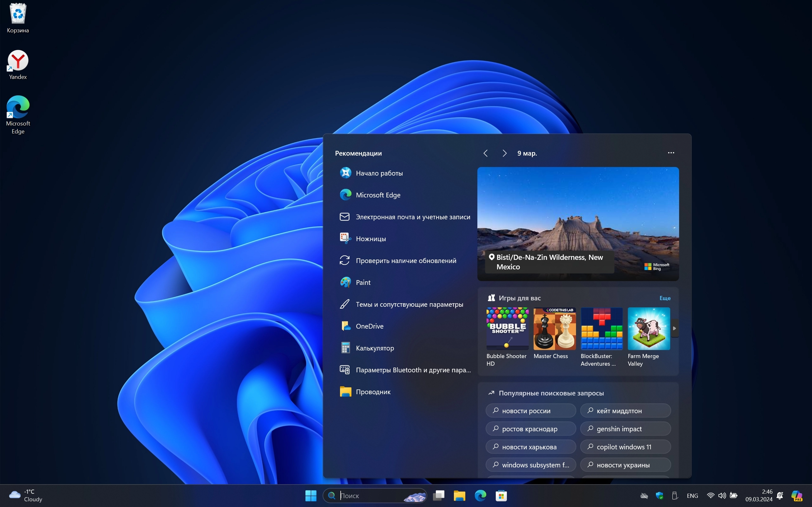Launch File Explorer from the taskbar
This screenshot has height=507, width=812.
click(459, 495)
